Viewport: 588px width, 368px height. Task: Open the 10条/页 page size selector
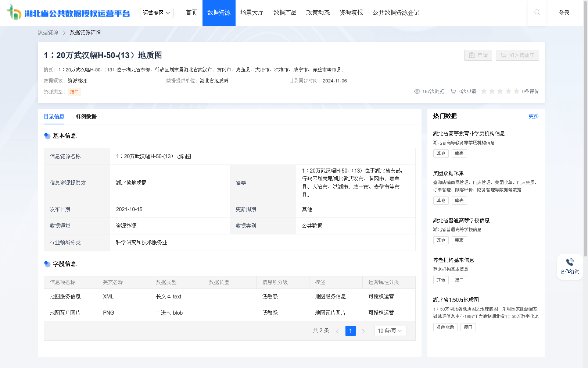tap(390, 331)
